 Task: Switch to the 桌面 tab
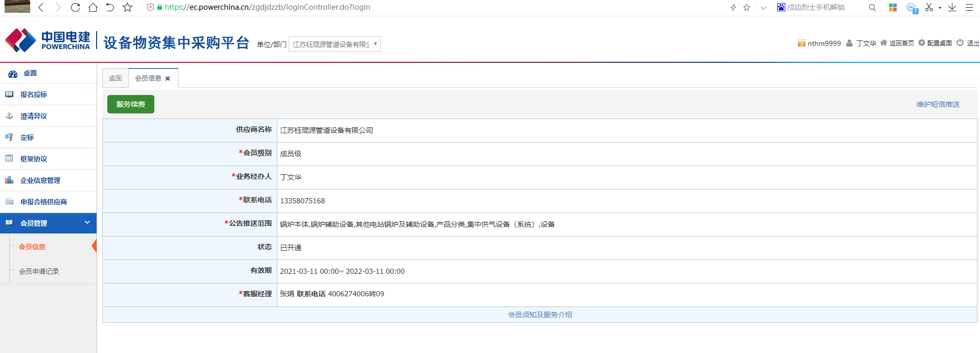pos(115,78)
